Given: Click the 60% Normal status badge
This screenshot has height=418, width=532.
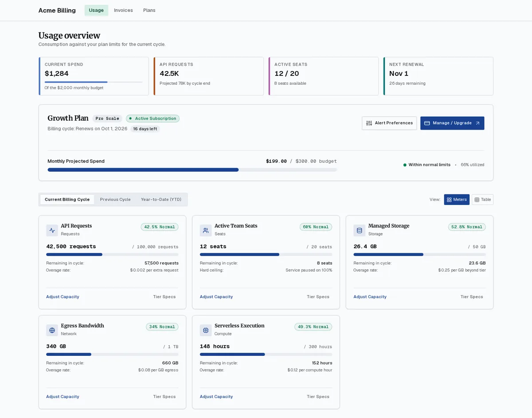Looking at the screenshot, I should pos(316,227).
